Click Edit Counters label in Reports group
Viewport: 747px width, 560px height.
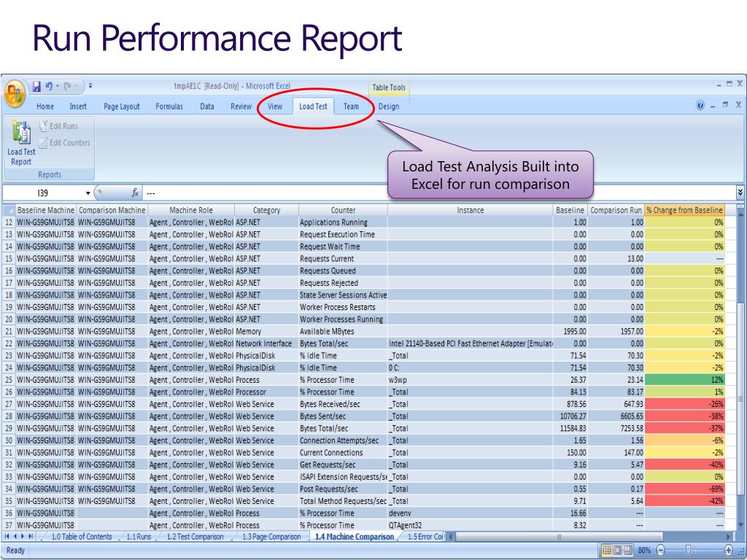pos(69,142)
